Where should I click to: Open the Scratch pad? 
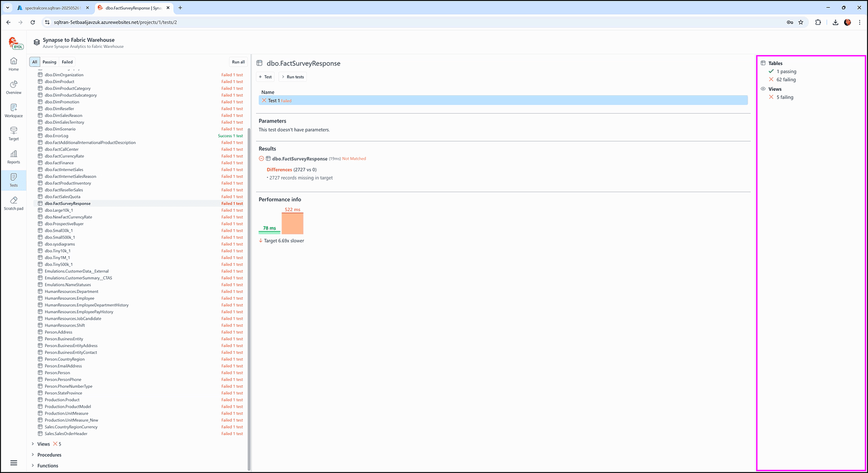(13, 203)
